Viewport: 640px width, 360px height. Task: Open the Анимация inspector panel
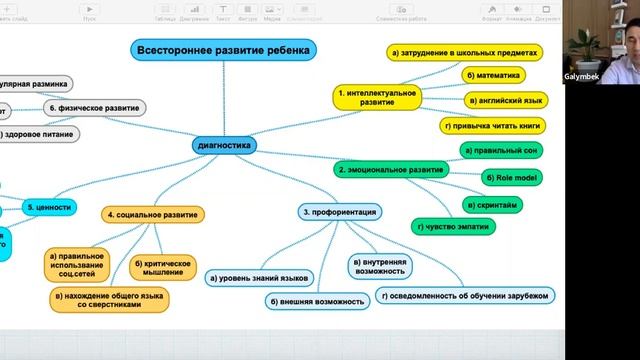click(x=518, y=9)
